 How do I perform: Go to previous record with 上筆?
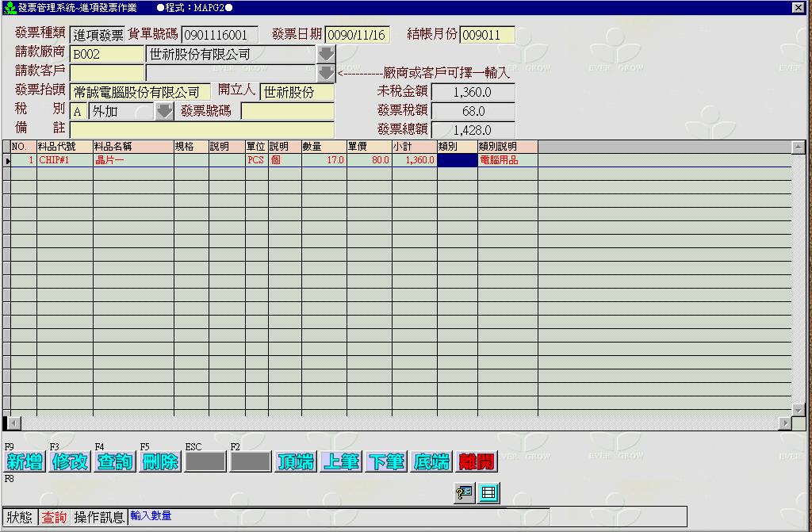(x=341, y=461)
